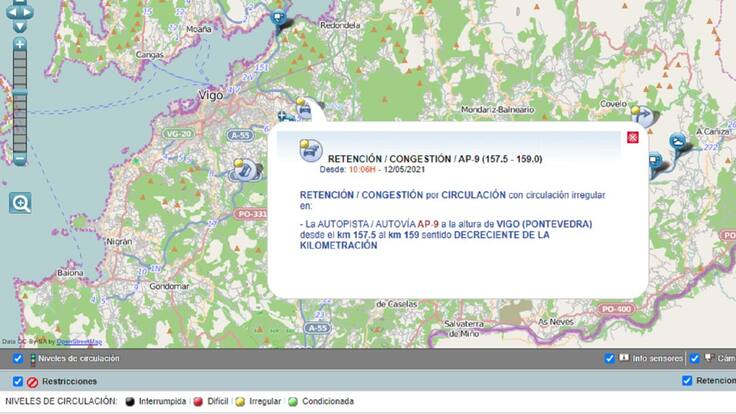736x414 pixels.
Task: Click the zoom out minus button
Action: 19,158
